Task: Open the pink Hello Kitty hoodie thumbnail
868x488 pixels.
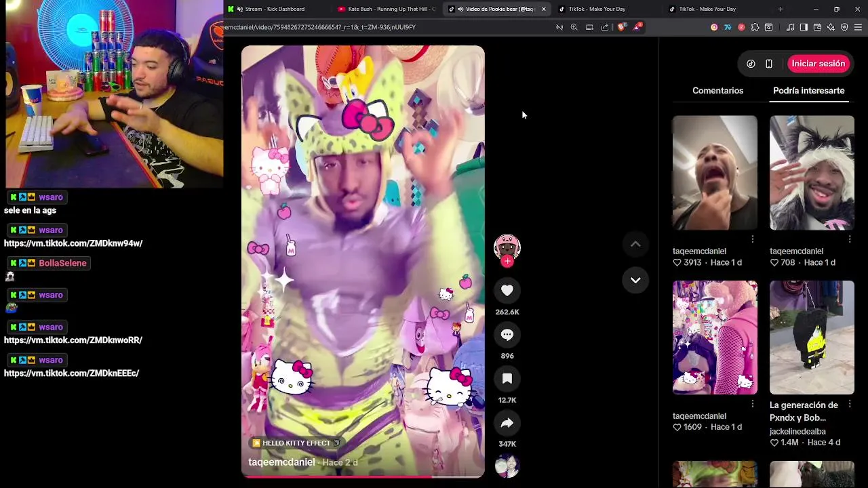Action: pos(715,338)
